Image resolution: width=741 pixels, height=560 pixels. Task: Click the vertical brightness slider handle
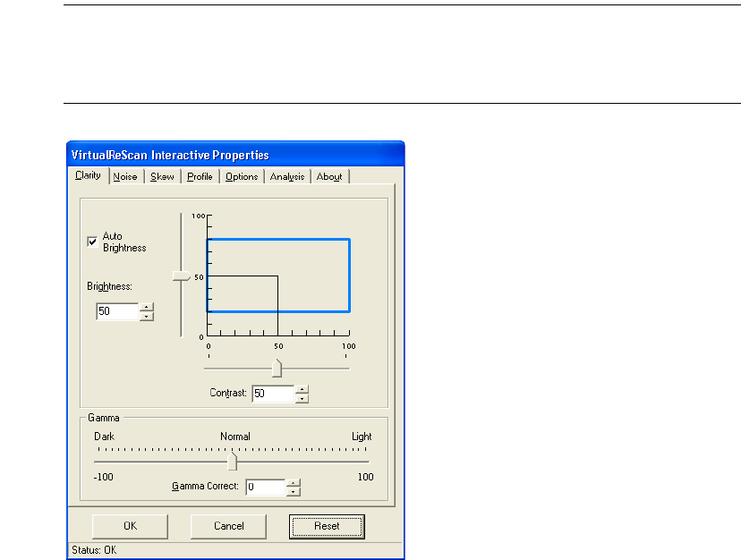tap(182, 277)
